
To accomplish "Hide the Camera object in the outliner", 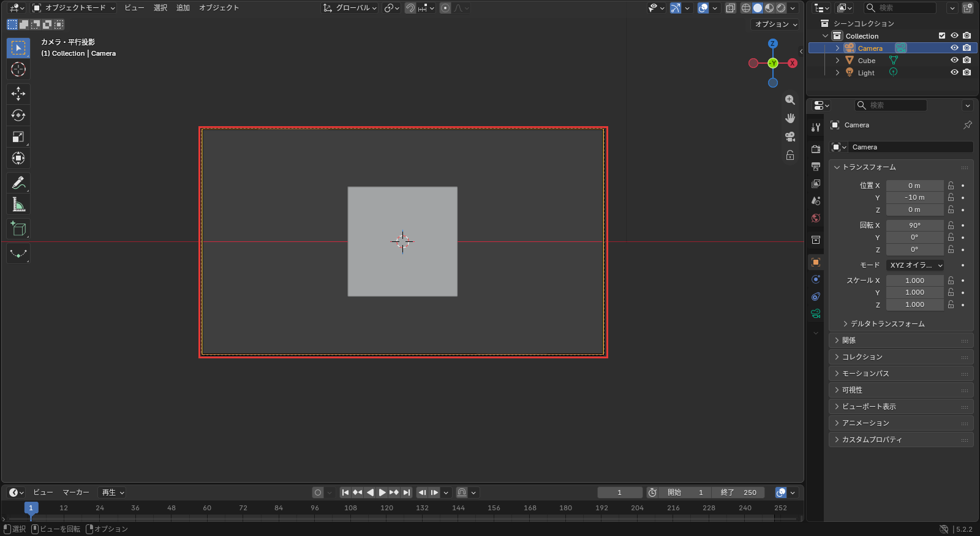I will pos(954,48).
